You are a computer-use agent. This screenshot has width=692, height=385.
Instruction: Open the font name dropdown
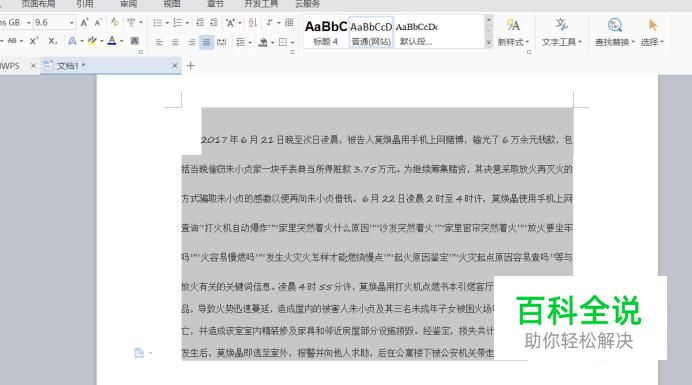[29, 23]
